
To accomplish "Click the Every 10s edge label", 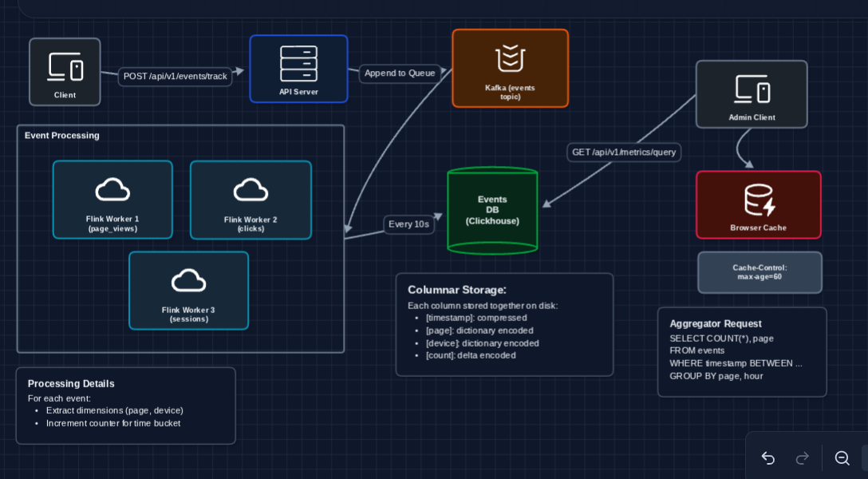I will [408, 224].
